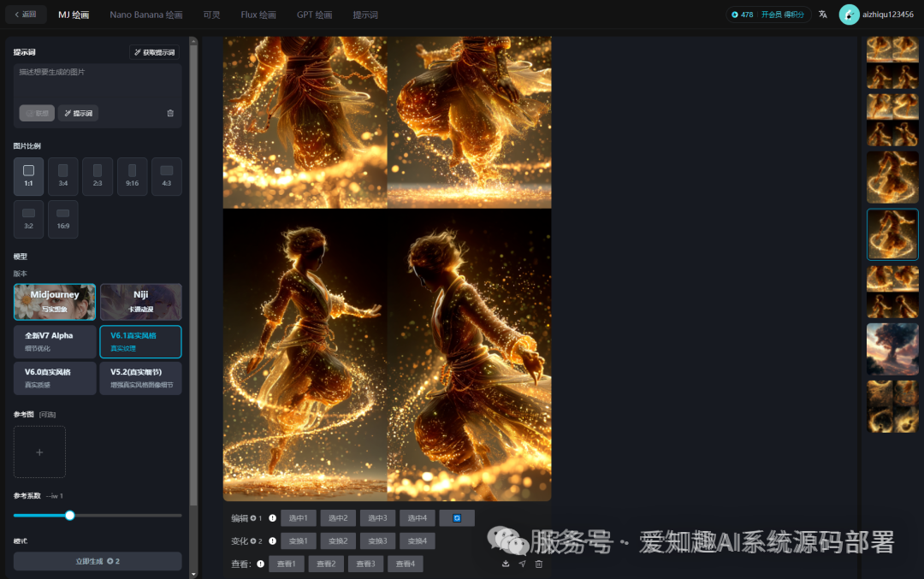This screenshot has height=579, width=924.
Task: Open the cloudy tree landscape thumbnail
Action: [x=892, y=348]
